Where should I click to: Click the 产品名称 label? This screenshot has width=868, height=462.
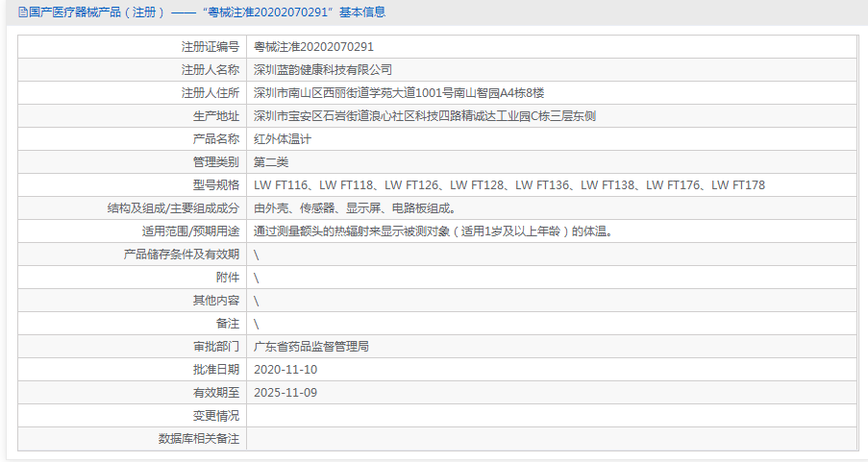pyautogui.click(x=216, y=139)
